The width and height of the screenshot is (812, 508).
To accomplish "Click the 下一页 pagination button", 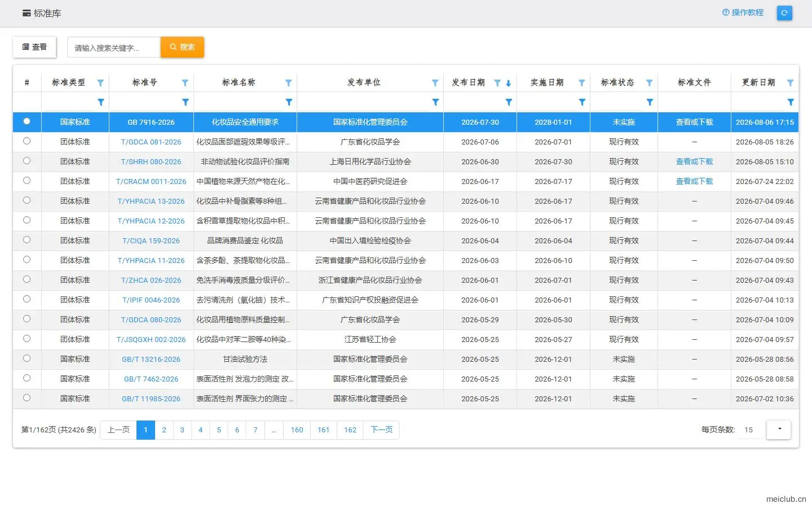I will tap(381, 430).
